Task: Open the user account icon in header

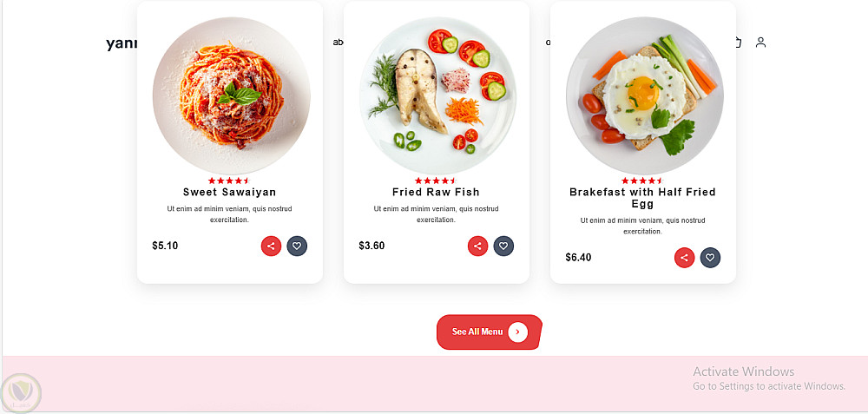Action: (x=760, y=42)
